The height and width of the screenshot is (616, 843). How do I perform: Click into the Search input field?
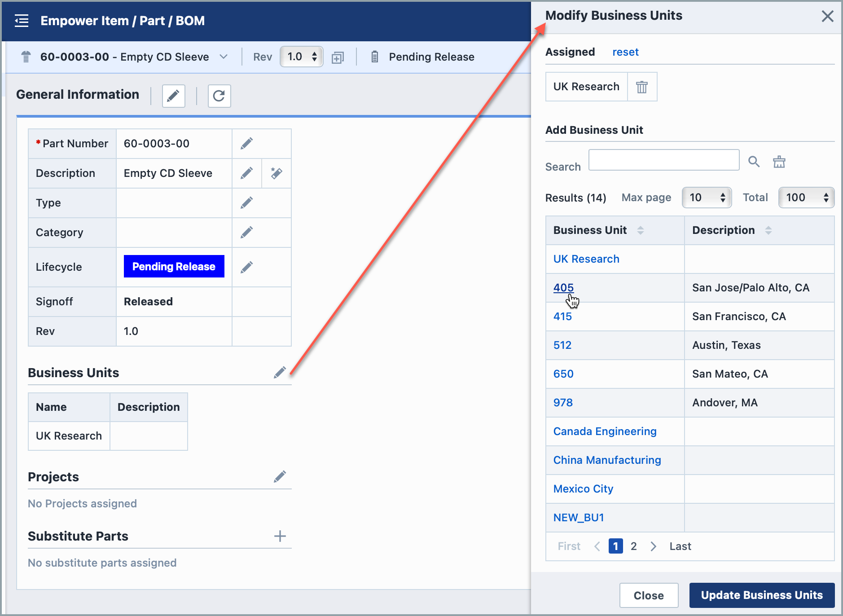point(663,160)
